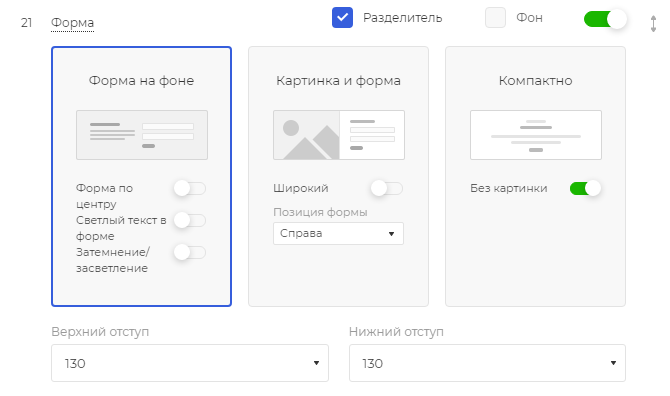The width and height of the screenshot is (670, 396).
Task: Click the Широкий label text
Action: pyautogui.click(x=301, y=188)
